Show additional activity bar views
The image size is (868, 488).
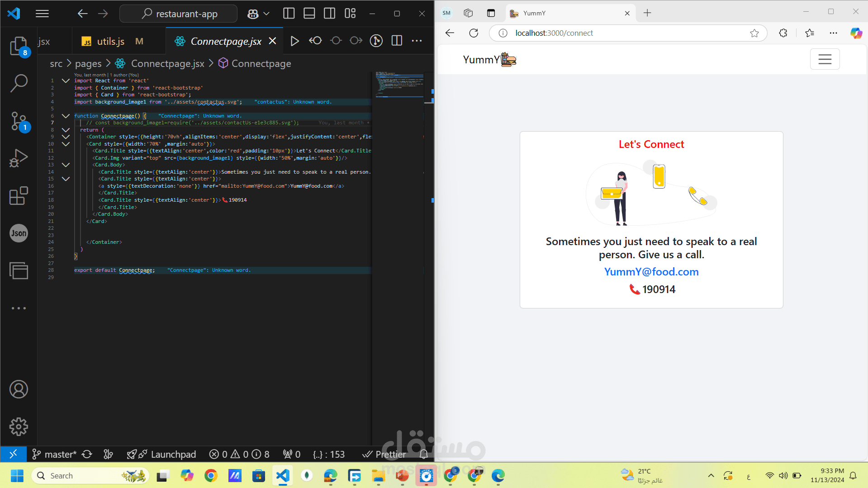click(19, 308)
